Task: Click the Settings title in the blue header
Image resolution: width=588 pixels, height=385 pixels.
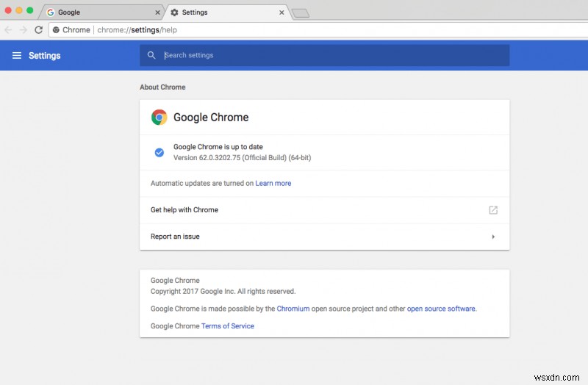Action: coord(44,56)
